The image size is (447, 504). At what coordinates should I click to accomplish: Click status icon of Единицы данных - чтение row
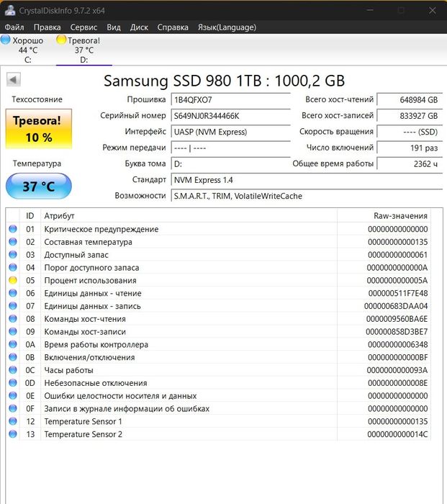coord(13,293)
